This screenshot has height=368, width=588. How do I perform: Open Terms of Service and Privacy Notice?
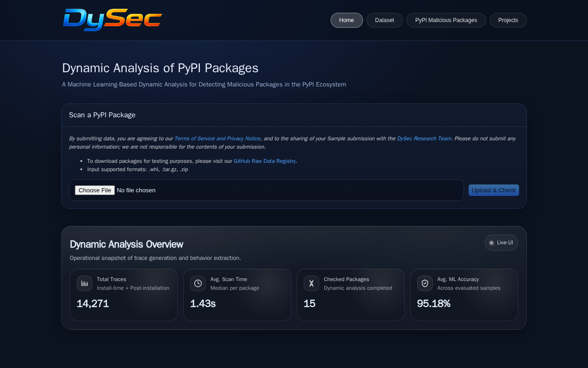tap(217, 138)
